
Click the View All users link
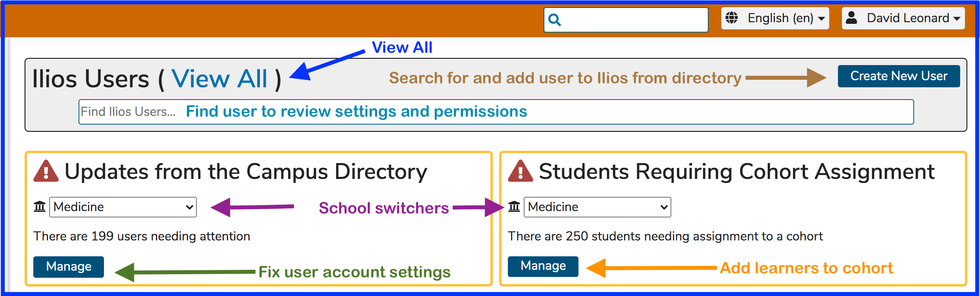pos(219,79)
